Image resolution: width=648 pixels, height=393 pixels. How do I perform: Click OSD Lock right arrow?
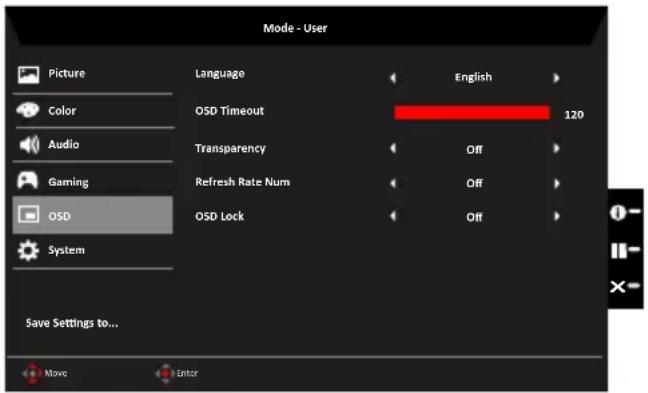pos(556,216)
